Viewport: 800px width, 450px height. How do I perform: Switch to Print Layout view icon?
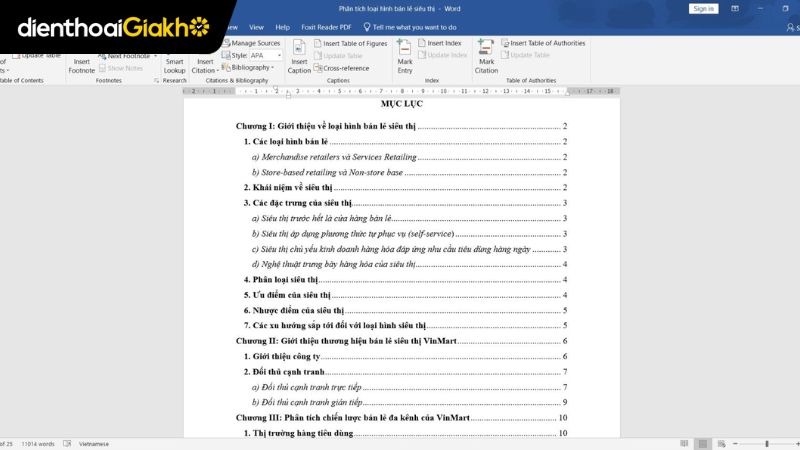coord(703,444)
